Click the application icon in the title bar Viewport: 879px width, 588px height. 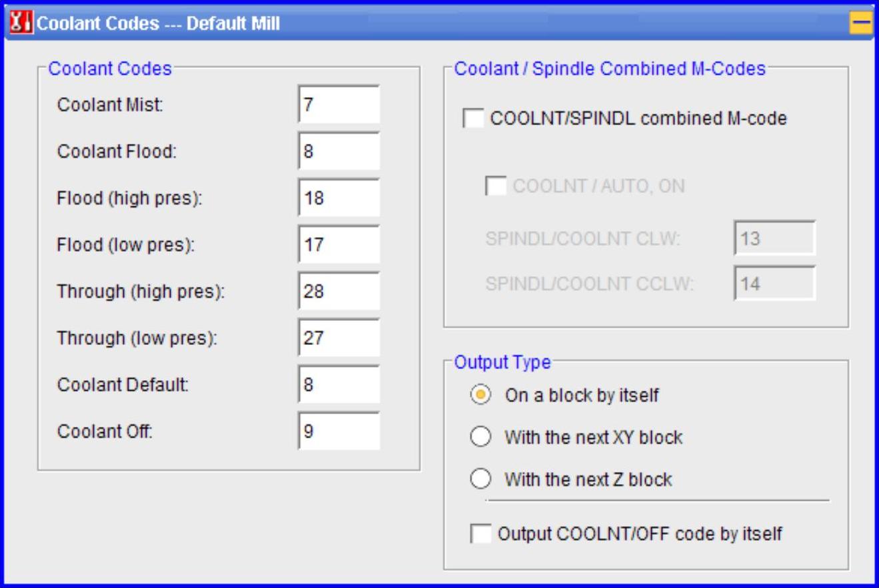(20, 25)
